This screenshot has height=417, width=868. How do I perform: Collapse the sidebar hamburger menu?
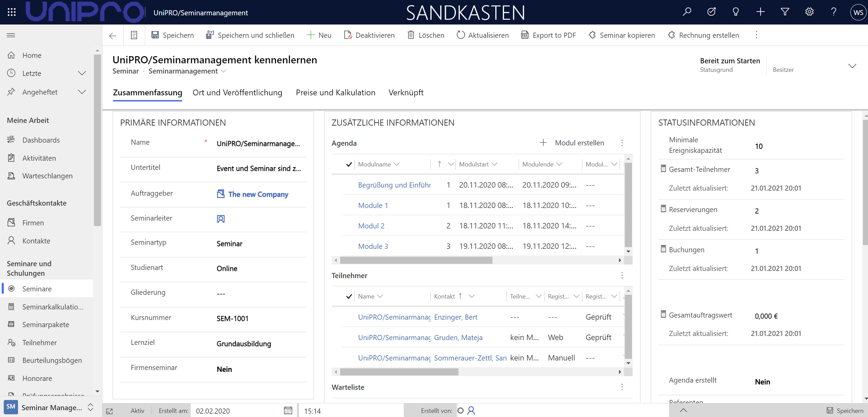click(x=11, y=35)
